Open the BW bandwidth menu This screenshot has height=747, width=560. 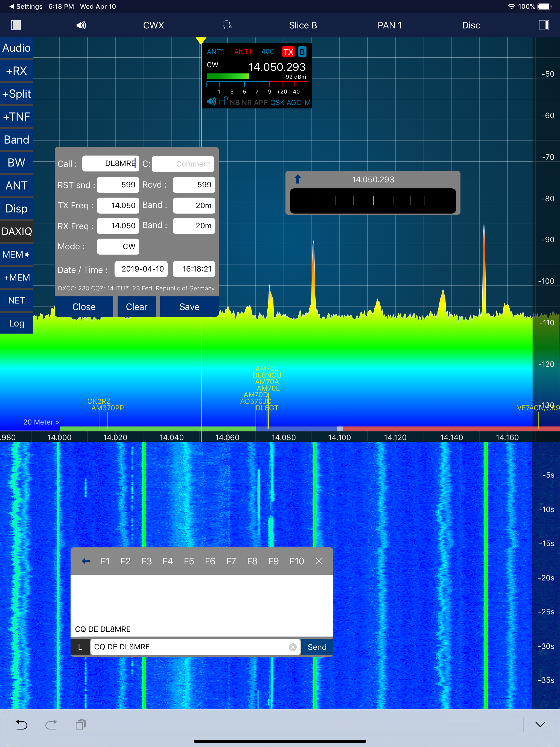17,163
